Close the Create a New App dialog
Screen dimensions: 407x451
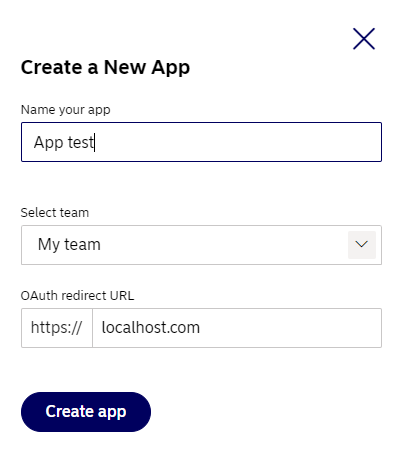coord(364,39)
